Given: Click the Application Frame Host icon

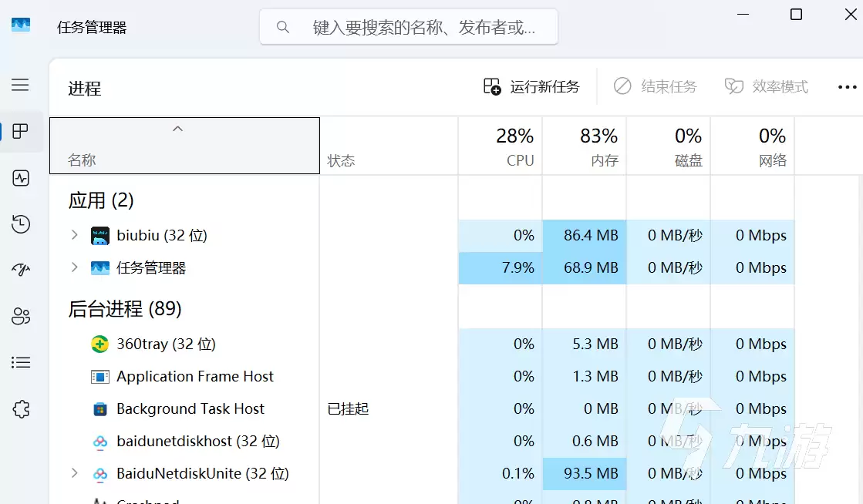Looking at the screenshot, I should tap(99, 377).
